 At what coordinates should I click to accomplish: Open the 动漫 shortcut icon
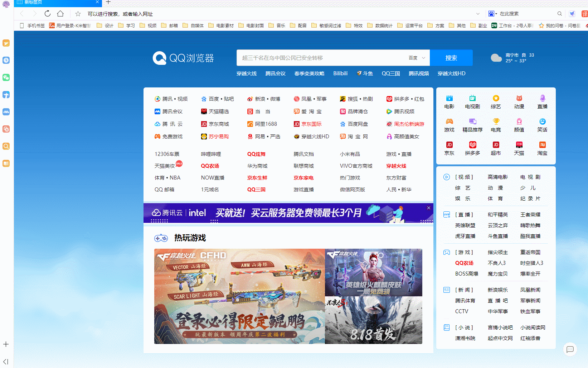(519, 102)
